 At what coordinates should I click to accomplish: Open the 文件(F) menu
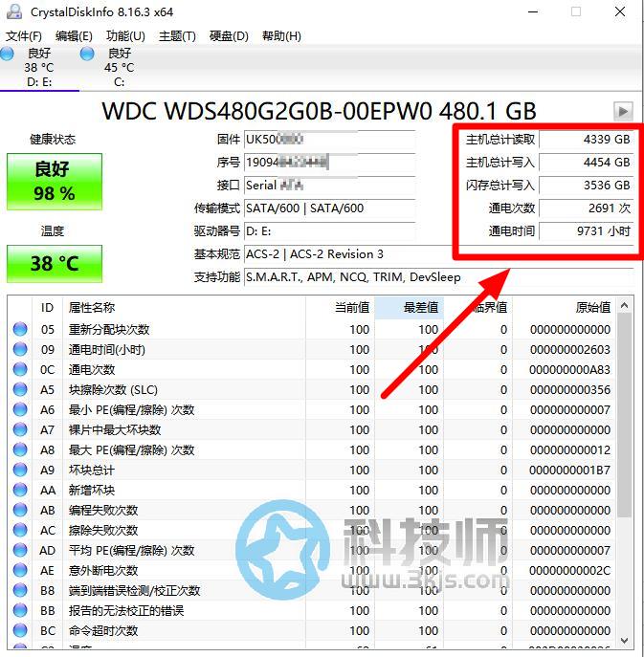[x=24, y=36]
